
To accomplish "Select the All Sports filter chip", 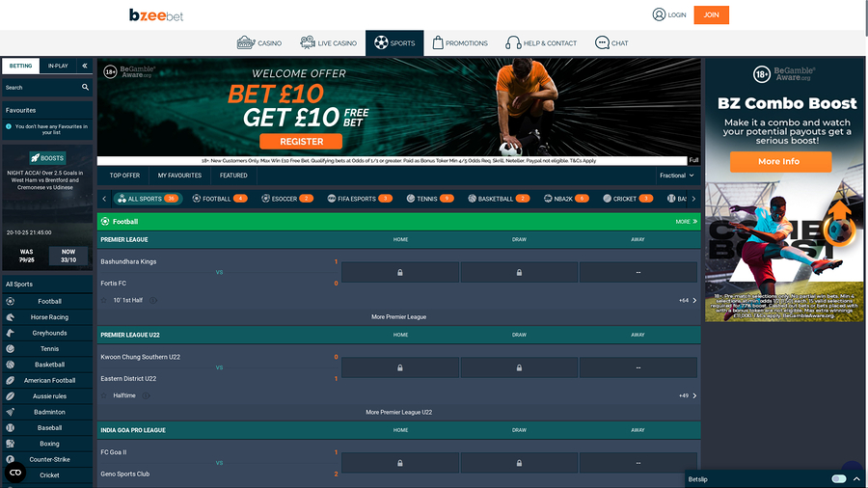I will (x=148, y=199).
